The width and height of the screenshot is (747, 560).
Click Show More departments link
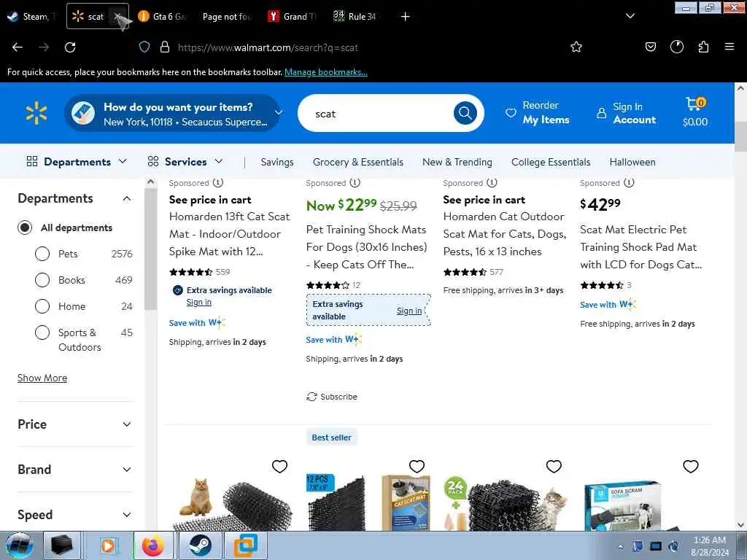(42, 378)
